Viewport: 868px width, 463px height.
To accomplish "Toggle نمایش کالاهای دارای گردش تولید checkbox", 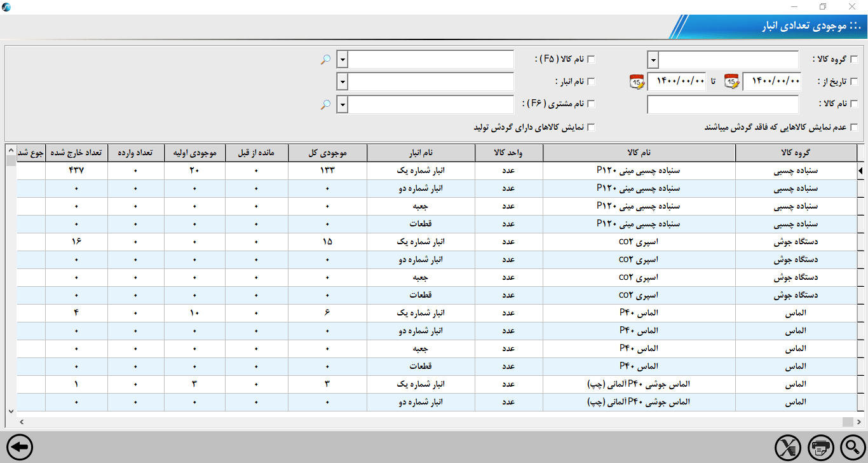I will pyautogui.click(x=591, y=127).
